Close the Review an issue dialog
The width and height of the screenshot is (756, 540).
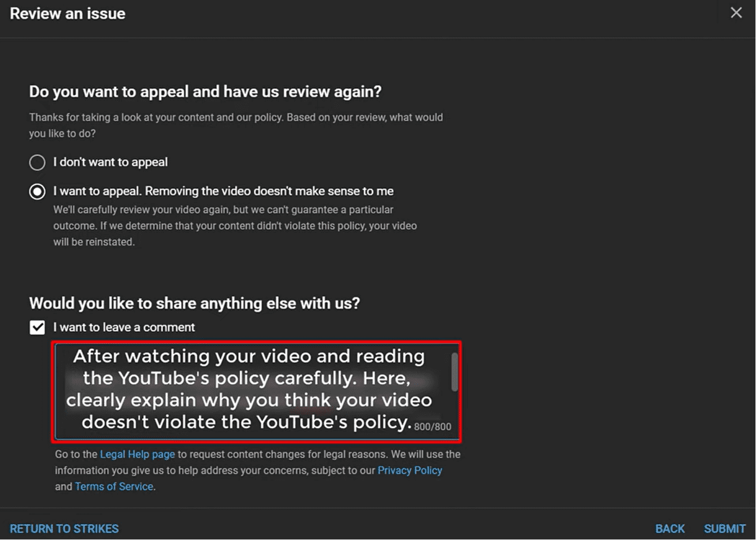coord(736,13)
